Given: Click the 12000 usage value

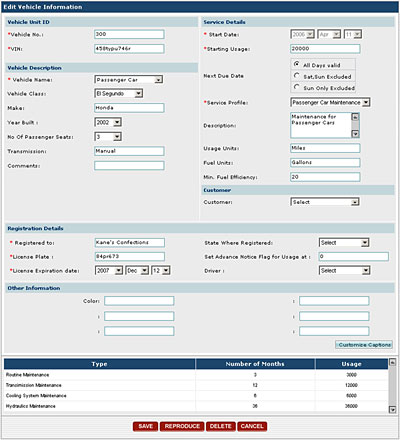Looking at the screenshot, I should [x=351, y=385].
